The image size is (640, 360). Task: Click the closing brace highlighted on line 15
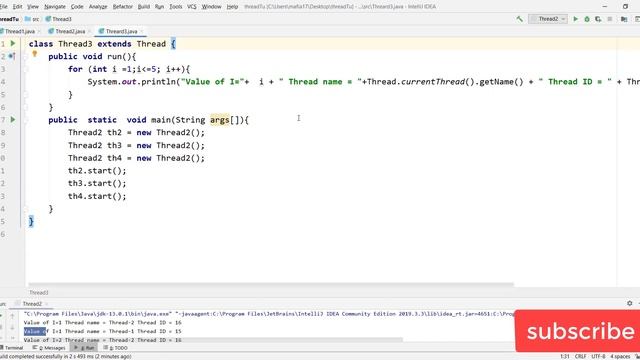click(31, 222)
